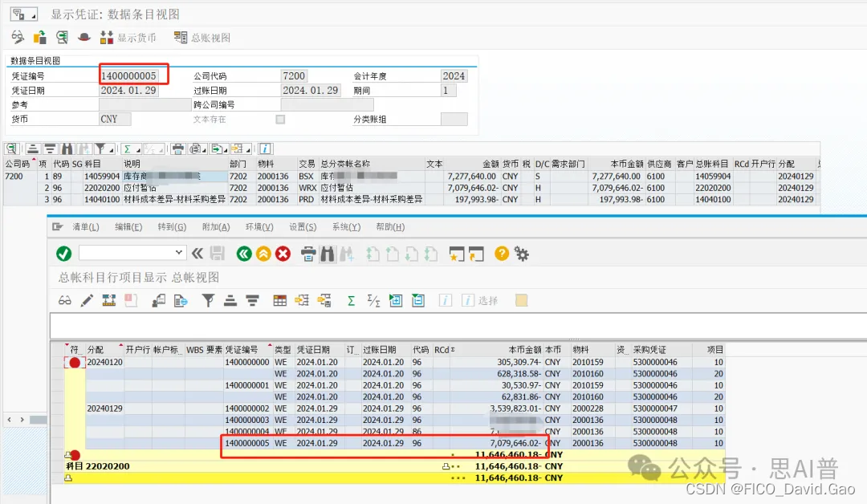Click the glasses display document icon
The width and height of the screenshot is (867, 504).
(x=65, y=301)
